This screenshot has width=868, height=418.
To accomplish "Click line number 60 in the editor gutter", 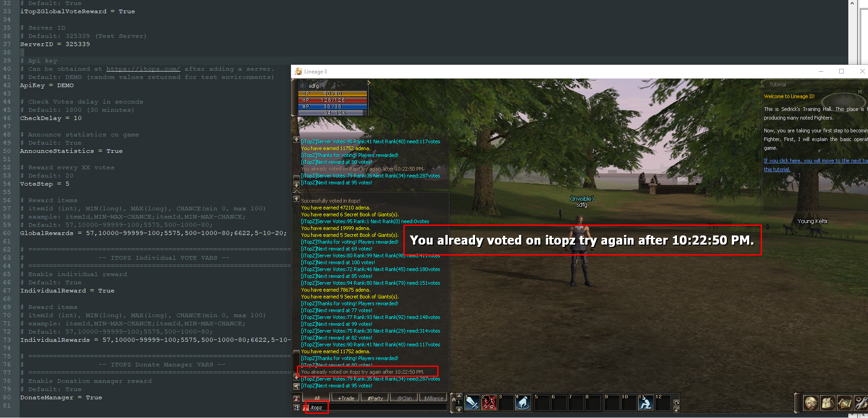I will [x=7, y=233].
